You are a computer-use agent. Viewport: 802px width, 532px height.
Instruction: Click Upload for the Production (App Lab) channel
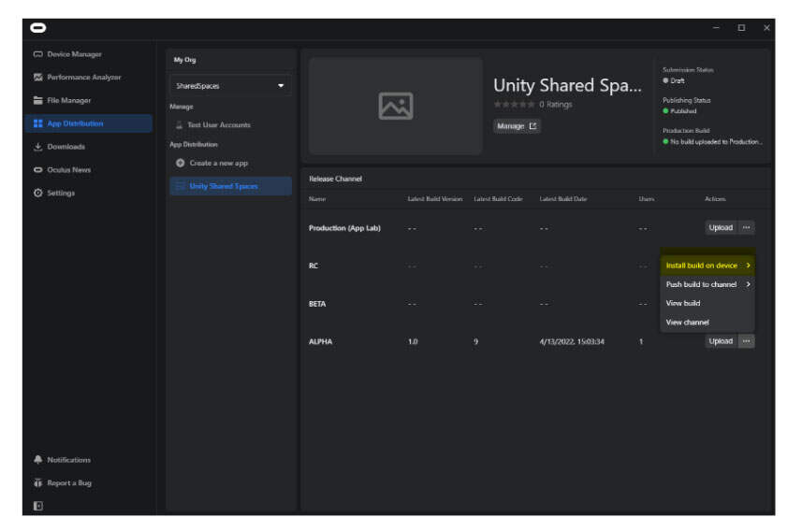tap(721, 227)
